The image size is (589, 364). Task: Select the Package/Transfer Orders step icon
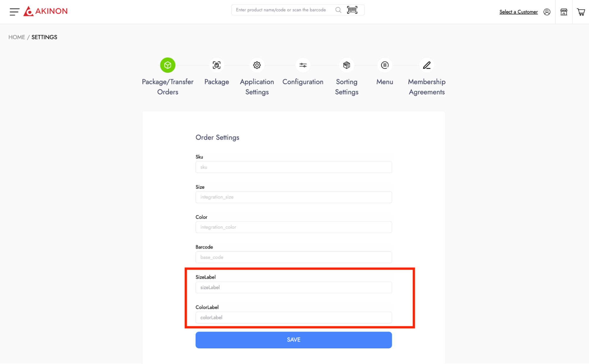click(168, 65)
